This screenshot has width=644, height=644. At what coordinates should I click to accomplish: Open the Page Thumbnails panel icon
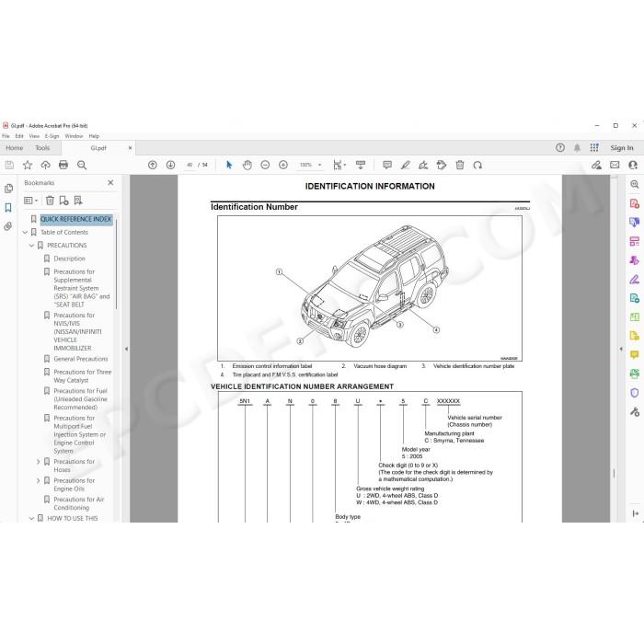[8, 189]
